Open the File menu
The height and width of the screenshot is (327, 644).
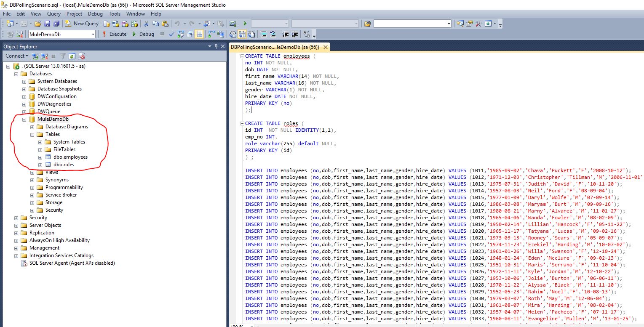pos(7,14)
